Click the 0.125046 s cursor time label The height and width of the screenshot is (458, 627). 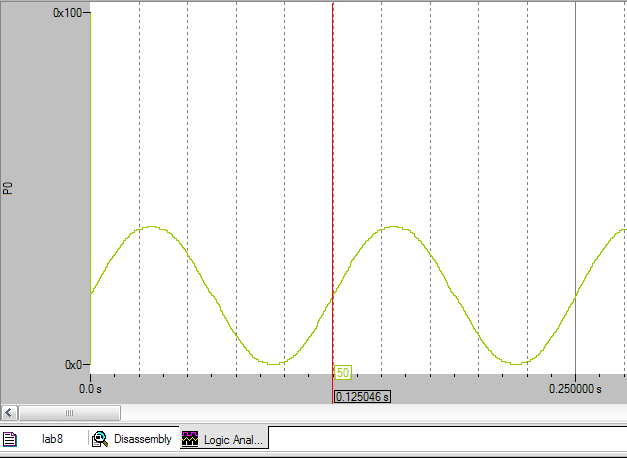[x=362, y=396]
